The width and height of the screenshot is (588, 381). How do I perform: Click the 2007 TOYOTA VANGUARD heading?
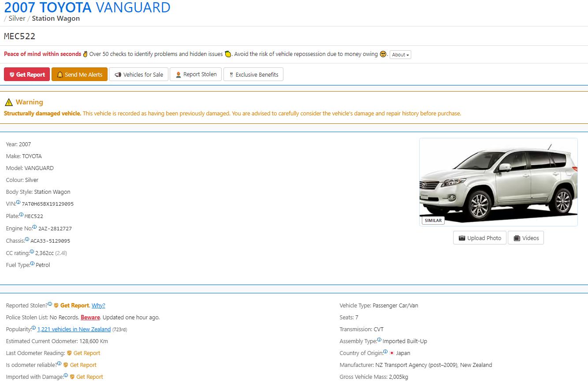87,7
